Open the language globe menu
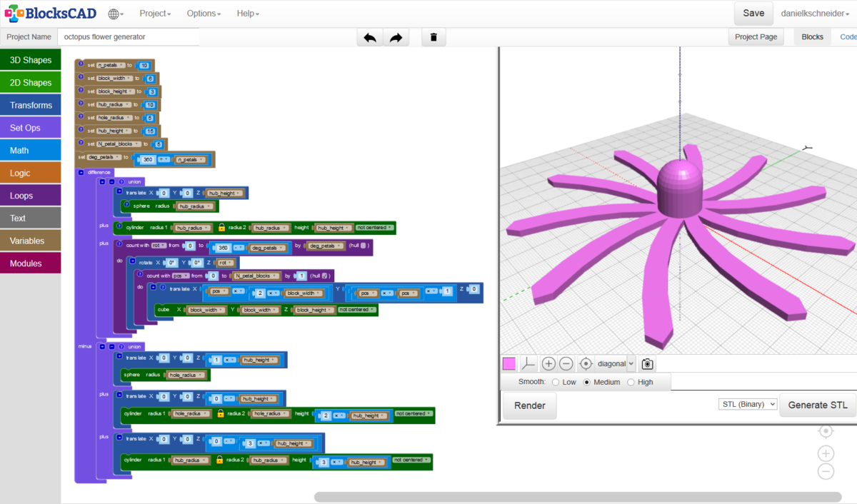 tap(115, 14)
